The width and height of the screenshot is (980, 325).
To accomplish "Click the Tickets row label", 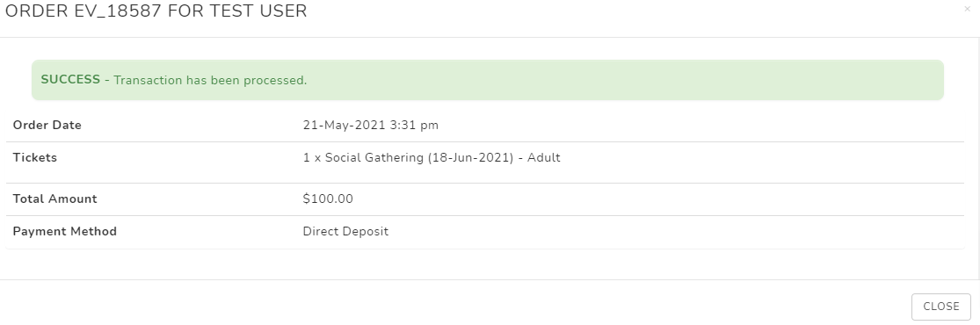I will (35, 157).
